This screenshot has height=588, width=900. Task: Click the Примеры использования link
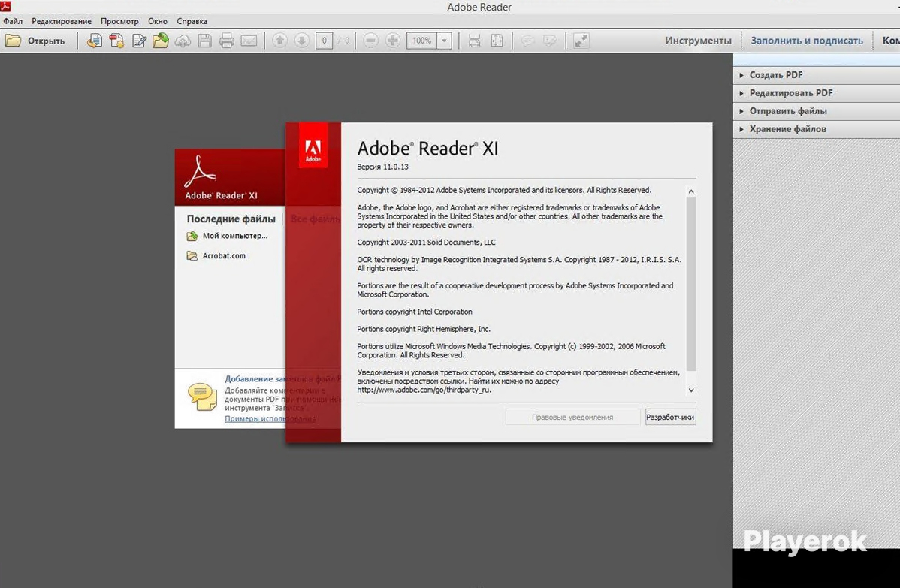pyautogui.click(x=270, y=419)
